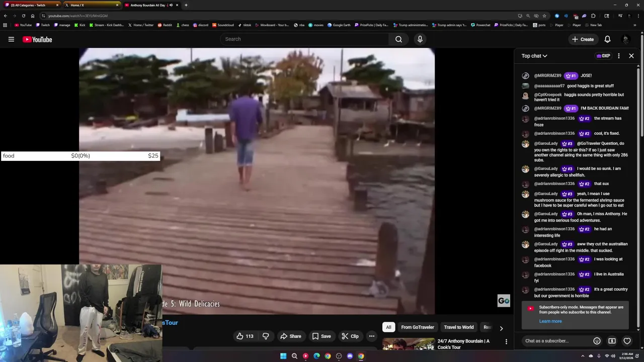The height and width of the screenshot is (362, 644).
Task: Open the 0XP channel points badge
Action: coord(603,56)
